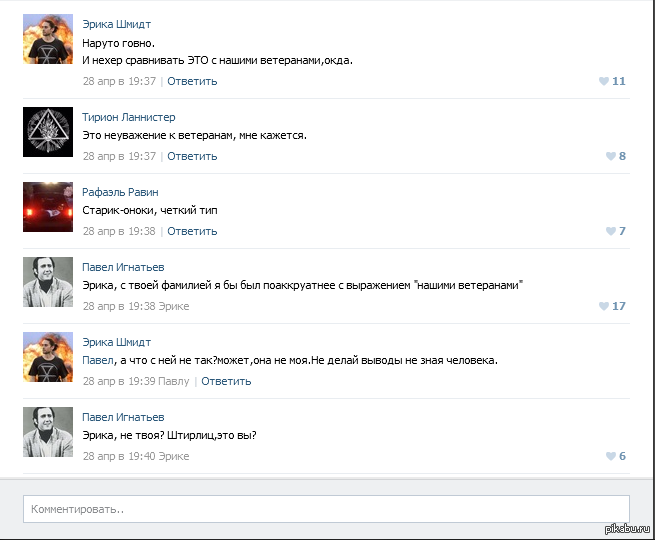Click Ответить under Тирион Ланнистер's comment

(x=192, y=156)
